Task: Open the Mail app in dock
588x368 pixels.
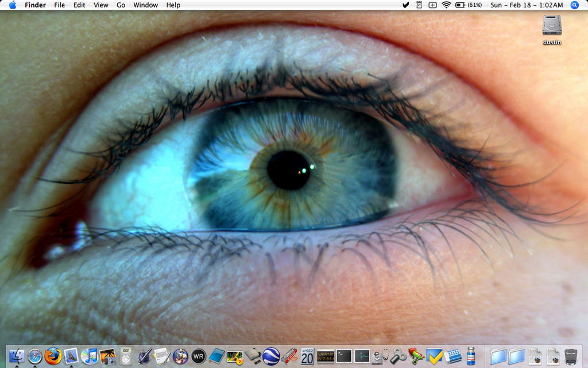Action: 71,356
